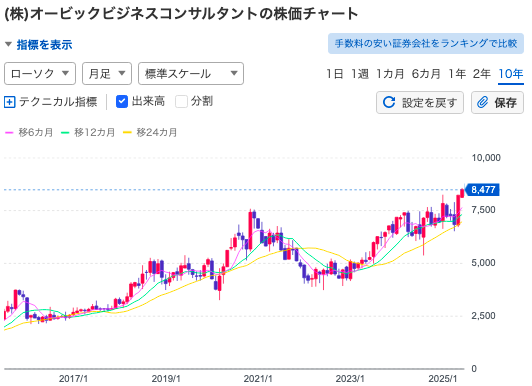Click the 10,000 price axis label
This screenshot has width=532, height=386.
pos(486,158)
